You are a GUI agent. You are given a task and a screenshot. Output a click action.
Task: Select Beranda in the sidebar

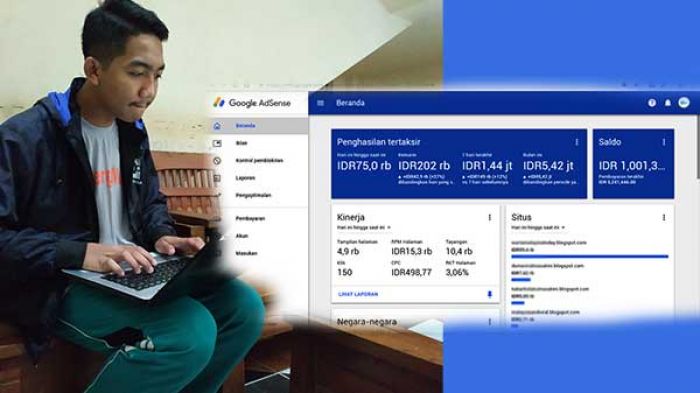(x=246, y=126)
